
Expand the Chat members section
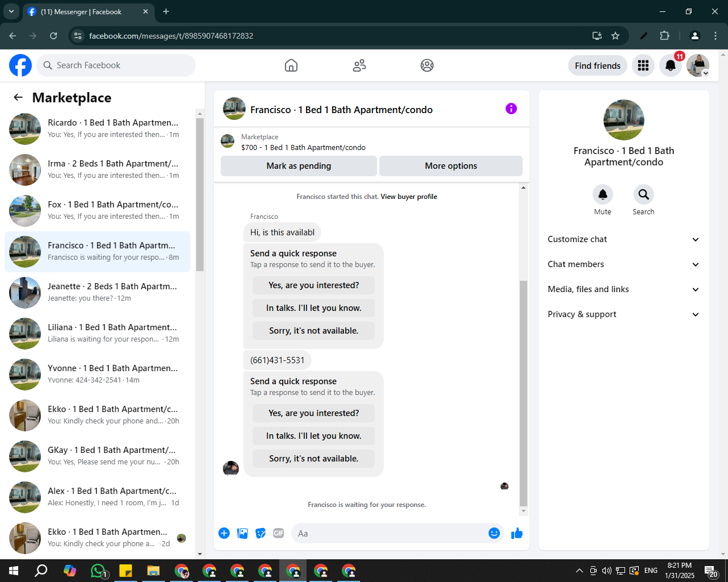pos(624,264)
